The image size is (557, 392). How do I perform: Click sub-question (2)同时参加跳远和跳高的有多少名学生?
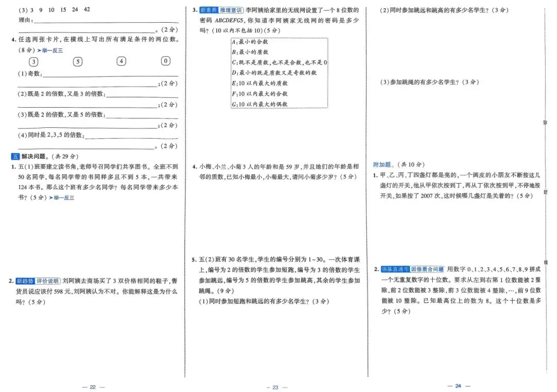pos(444,10)
